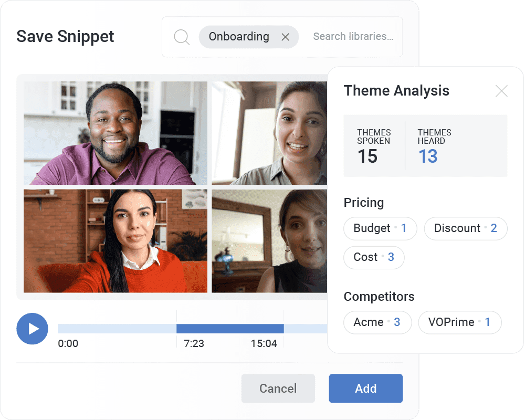This screenshot has height=420, width=525.
Task: Remove the Onboarding tag with its X
Action: (x=285, y=37)
